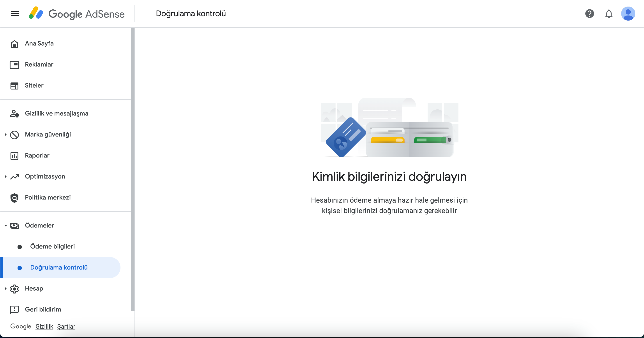Click the Optimizasyon trend arrow icon
The height and width of the screenshot is (338, 644).
14,177
